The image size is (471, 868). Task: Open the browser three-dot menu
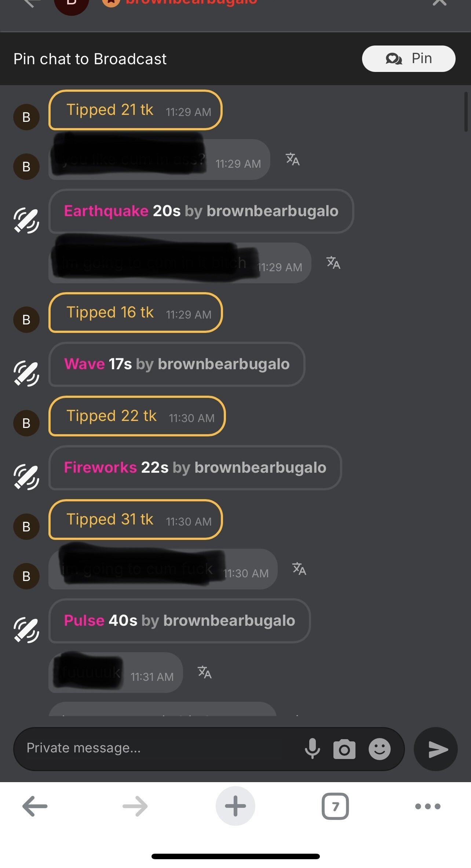(428, 806)
